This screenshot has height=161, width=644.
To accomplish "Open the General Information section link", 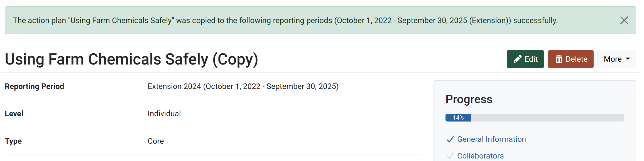I will pos(491,139).
